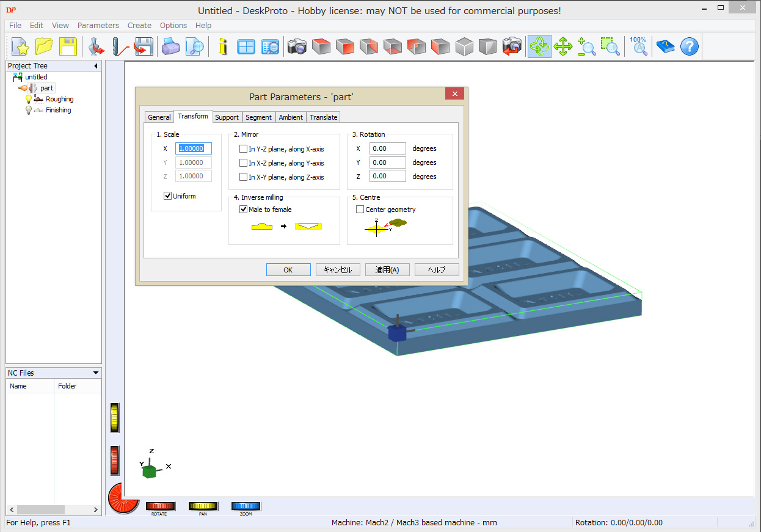Switch to the Support tab
This screenshot has width=761, height=532.
pyautogui.click(x=227, y=117)
